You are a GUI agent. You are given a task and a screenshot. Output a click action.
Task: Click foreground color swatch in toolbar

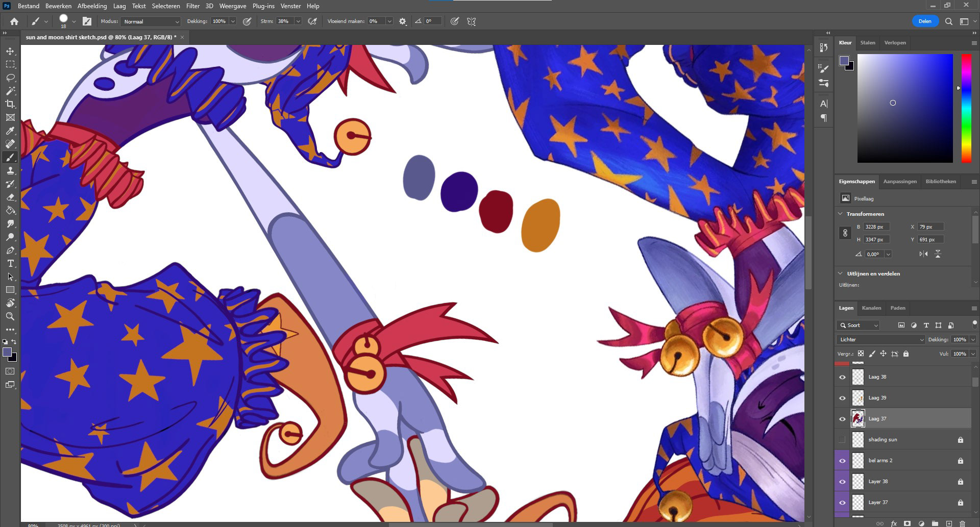coord(7,352)
